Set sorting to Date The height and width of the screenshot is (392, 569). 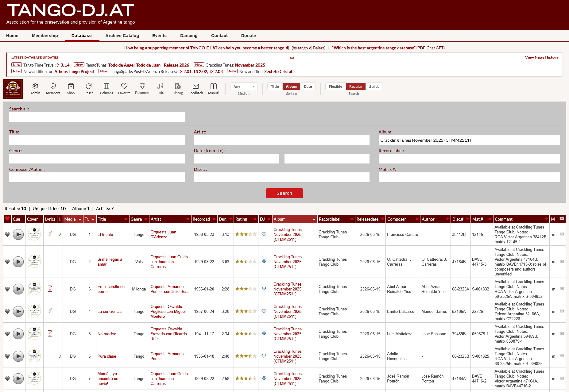click(x=308, y=86)
